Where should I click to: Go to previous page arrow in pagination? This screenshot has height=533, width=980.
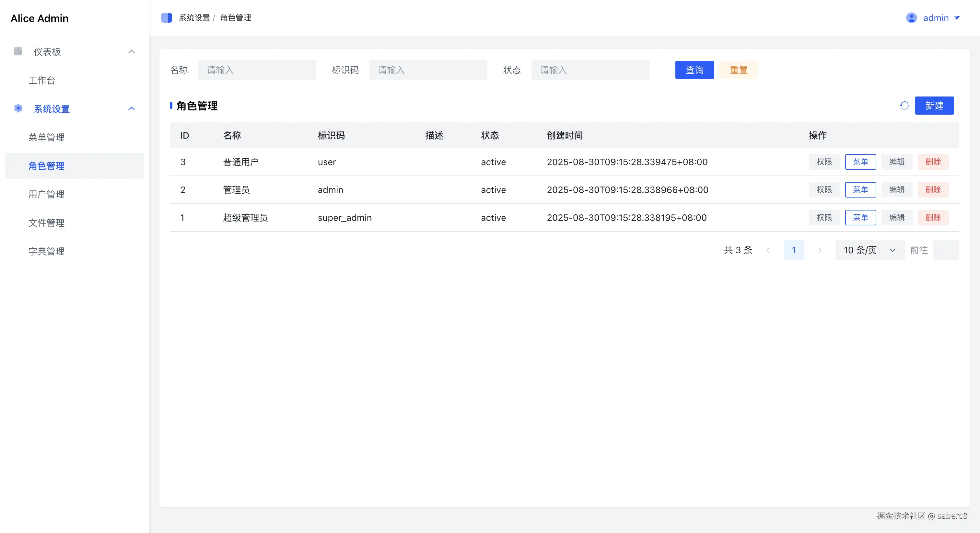pyautogui.click(x=768, y=250)
